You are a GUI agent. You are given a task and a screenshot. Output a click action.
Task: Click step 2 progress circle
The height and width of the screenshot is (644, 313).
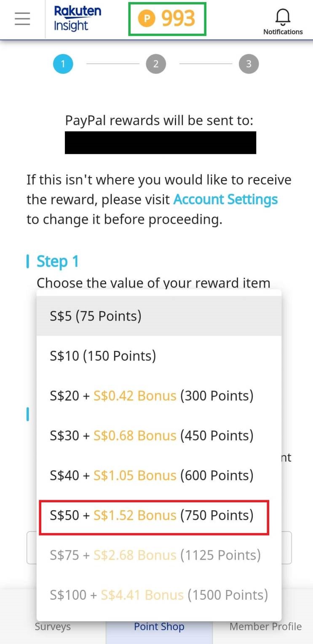pos(156,64)
